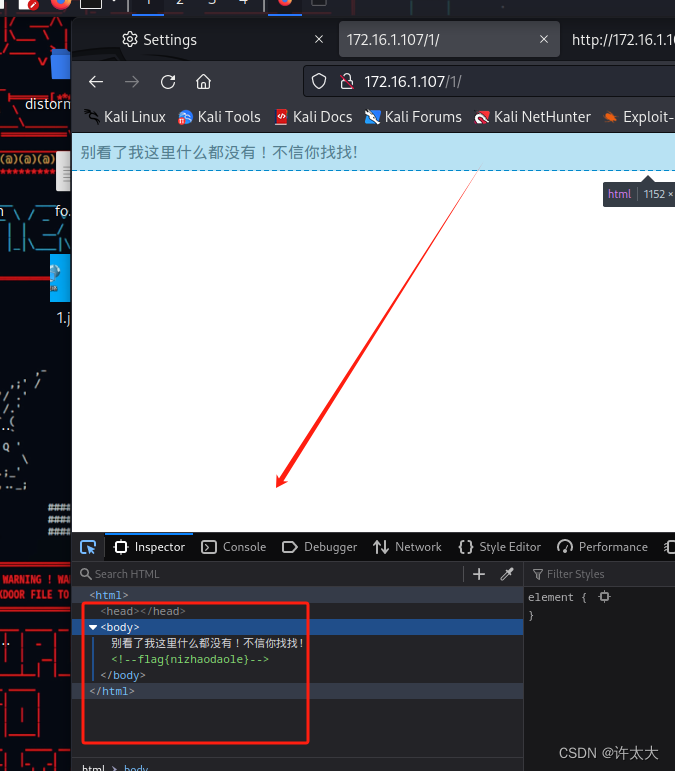Screen dimensions: 675x771
Task: Select the flag{nizhaodaole} comment node
Action: tap(190, 659)
